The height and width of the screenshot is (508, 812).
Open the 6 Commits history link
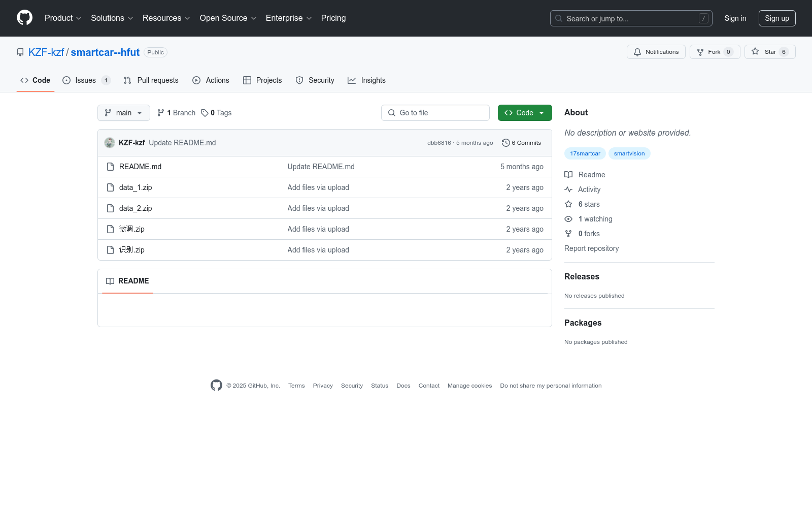[x=521, y=143]
